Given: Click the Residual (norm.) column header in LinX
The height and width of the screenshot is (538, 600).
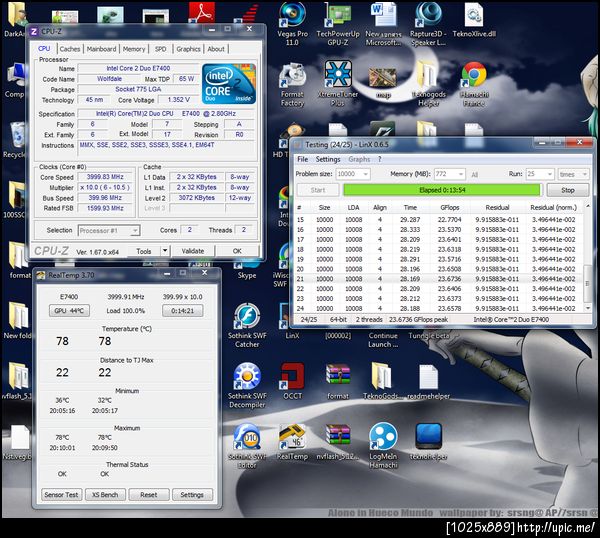Looking at the screenshot, I should [x=553, y=207].
